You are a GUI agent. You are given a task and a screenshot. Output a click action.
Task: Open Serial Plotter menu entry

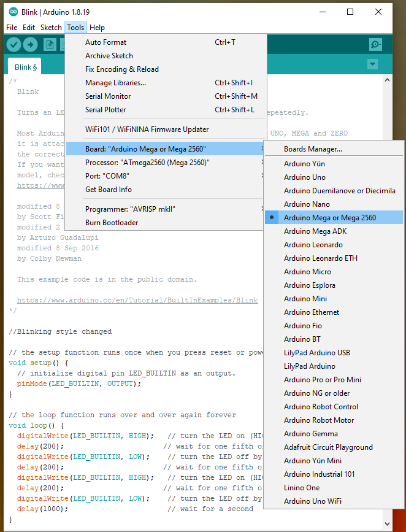pyautogui.click(x=164, y=110)
